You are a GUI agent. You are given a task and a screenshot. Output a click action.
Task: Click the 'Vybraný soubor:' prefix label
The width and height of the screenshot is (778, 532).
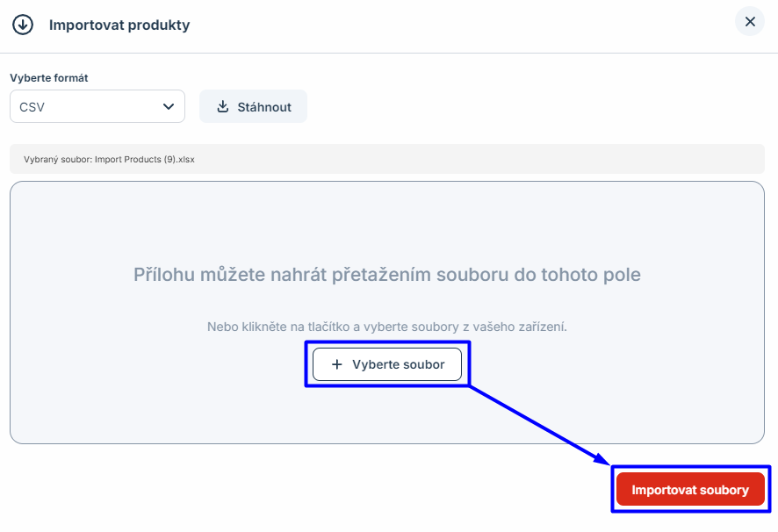pos(57,160)
